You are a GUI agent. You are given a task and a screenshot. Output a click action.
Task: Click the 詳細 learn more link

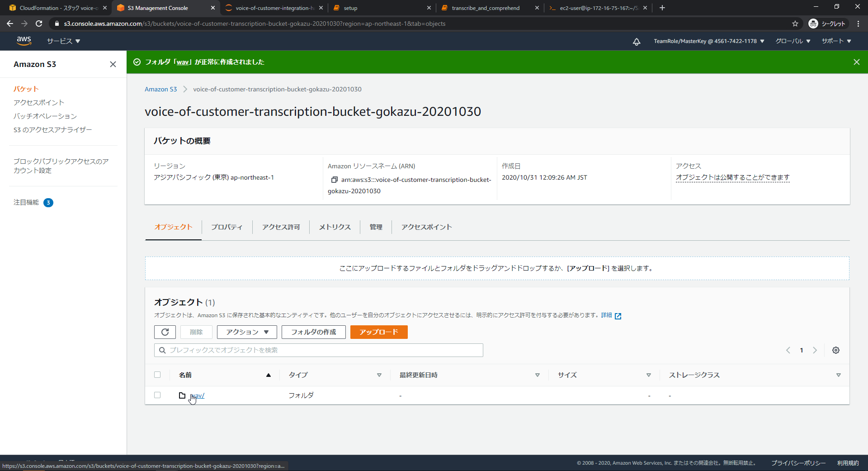pyautogui.click(x=606, y=315)
